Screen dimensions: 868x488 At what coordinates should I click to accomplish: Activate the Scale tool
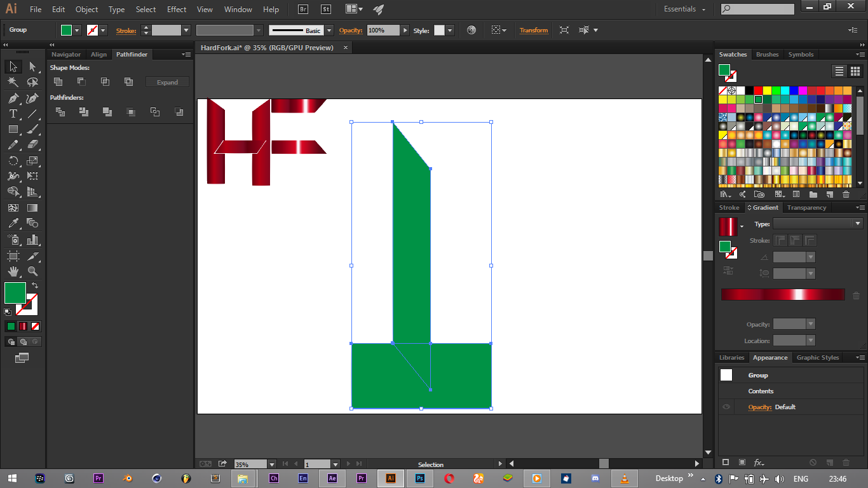(32, 161)
